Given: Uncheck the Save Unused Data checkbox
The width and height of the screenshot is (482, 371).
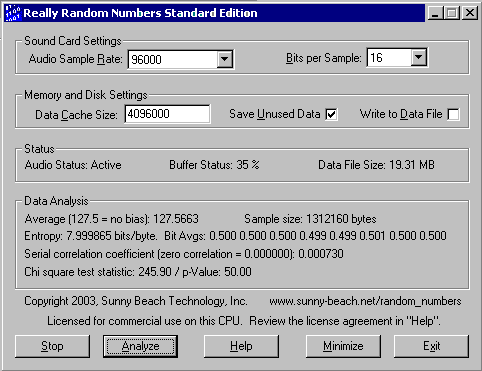Looking at the screenshot, I should click(331, 114).
